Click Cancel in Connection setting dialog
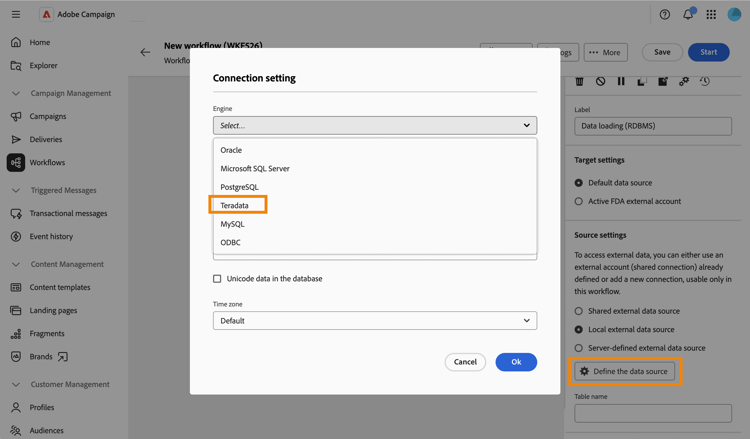The width and height of the screenshot is (750, 439). (x=465, y=362)
